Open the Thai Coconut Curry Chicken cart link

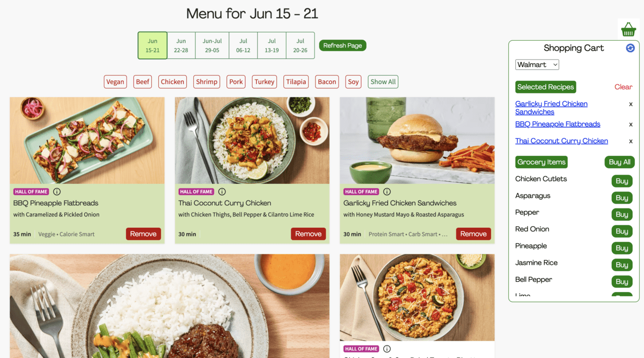pos(561,141)
